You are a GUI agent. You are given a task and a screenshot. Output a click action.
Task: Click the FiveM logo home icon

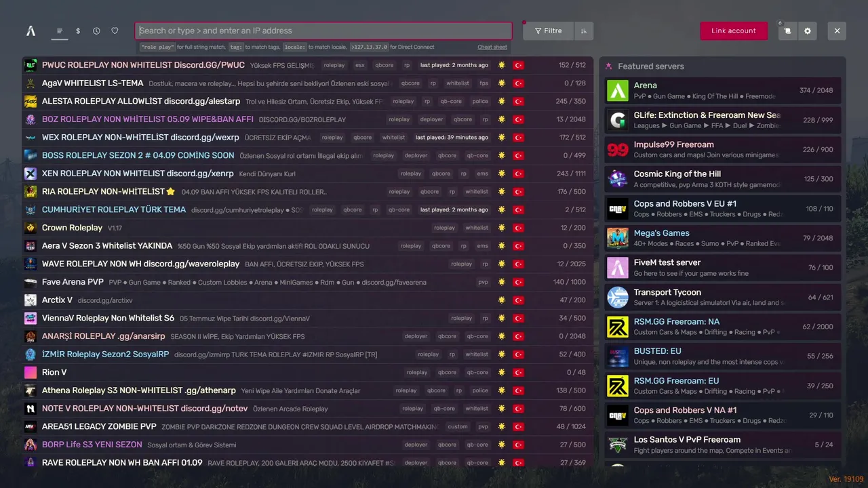coord(31,30)
